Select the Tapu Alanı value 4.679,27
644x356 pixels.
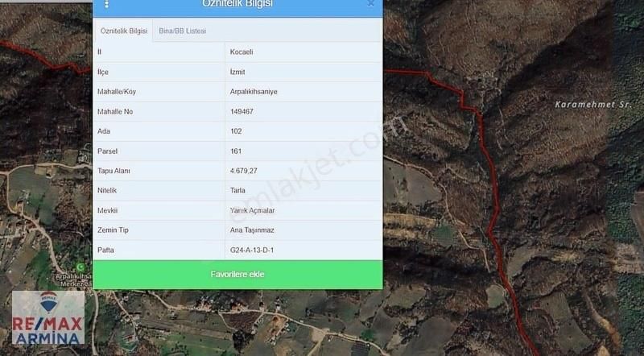tap(244, 171)
